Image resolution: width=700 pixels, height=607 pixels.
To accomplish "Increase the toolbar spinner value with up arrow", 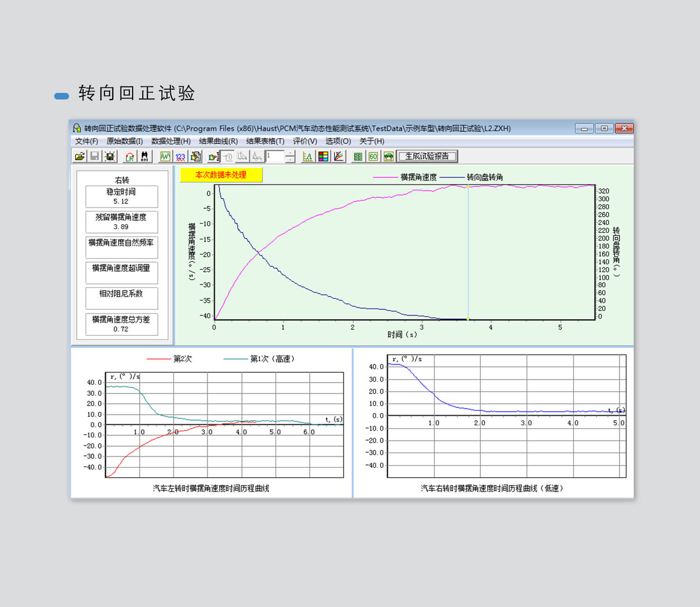I will (290, 153).
